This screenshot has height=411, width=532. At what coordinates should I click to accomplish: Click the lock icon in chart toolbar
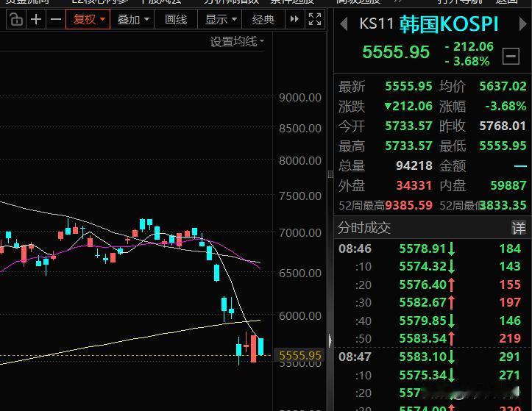click(16, 19)
